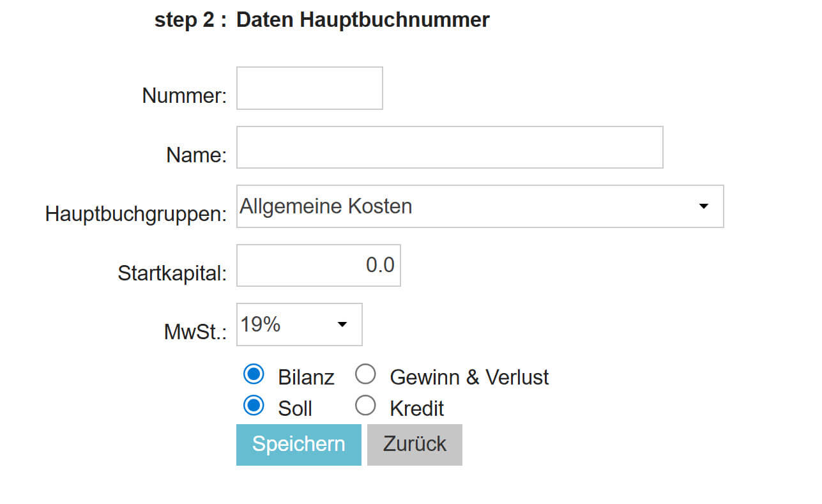Image resolution: width=822 pixels, height=504 pixels.
Task: Click the arrow on Allgemeine Kosten combo box
Action: coord(703,206)
